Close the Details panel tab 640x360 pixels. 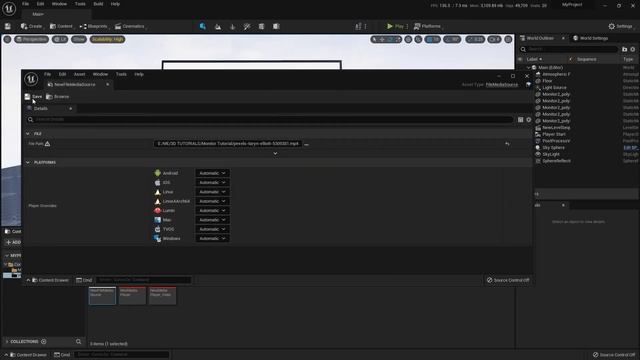pyautogui.click(x=71, y=109)
